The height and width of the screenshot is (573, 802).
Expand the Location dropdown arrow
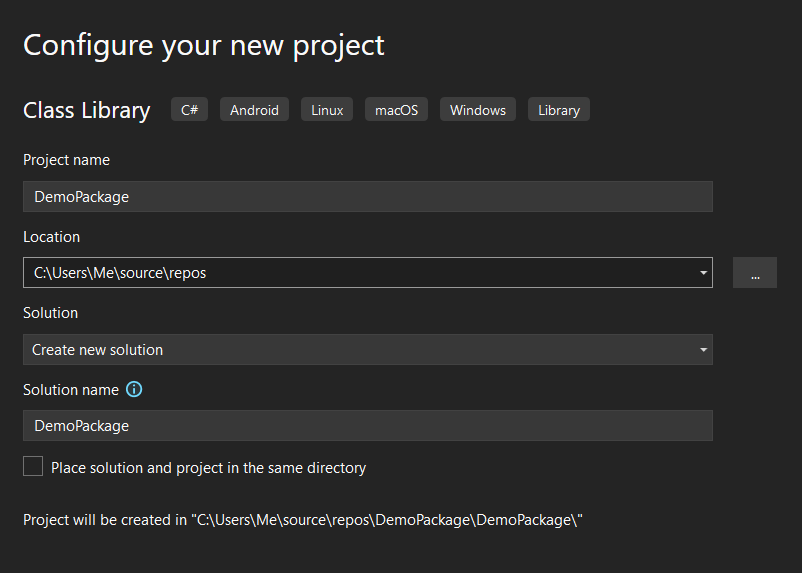coord(703,272)
